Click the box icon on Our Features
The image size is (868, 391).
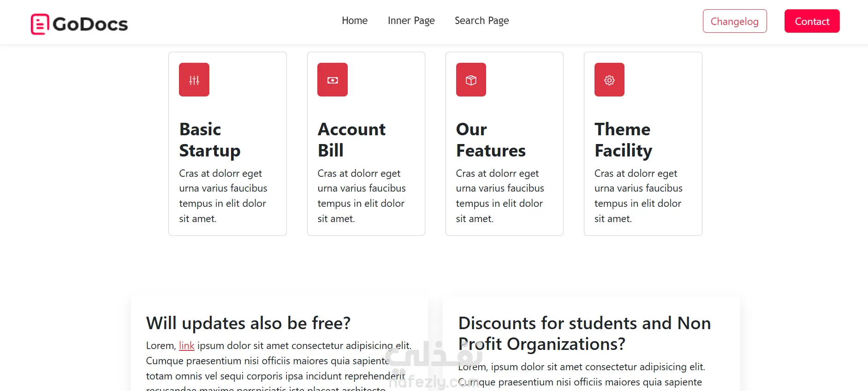[x=471, y=80]
